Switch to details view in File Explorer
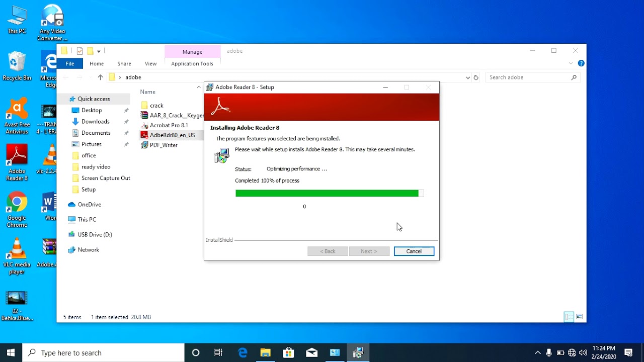 (x=569, y=317)
